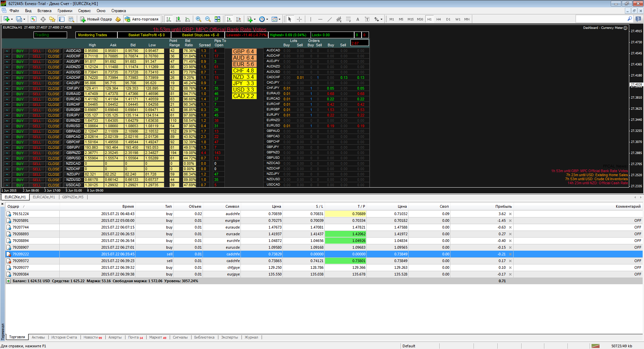The image size is (644, 349).
Task: Zoom out of the chart
Action: tap(208, 19)
